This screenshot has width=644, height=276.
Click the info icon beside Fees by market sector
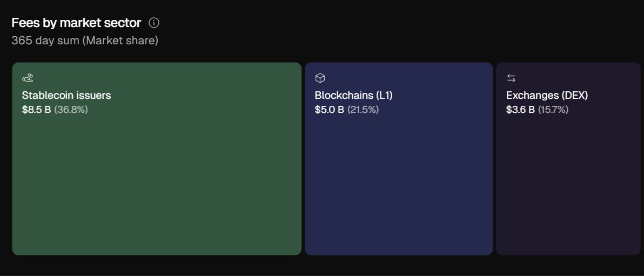click(154, 23)
